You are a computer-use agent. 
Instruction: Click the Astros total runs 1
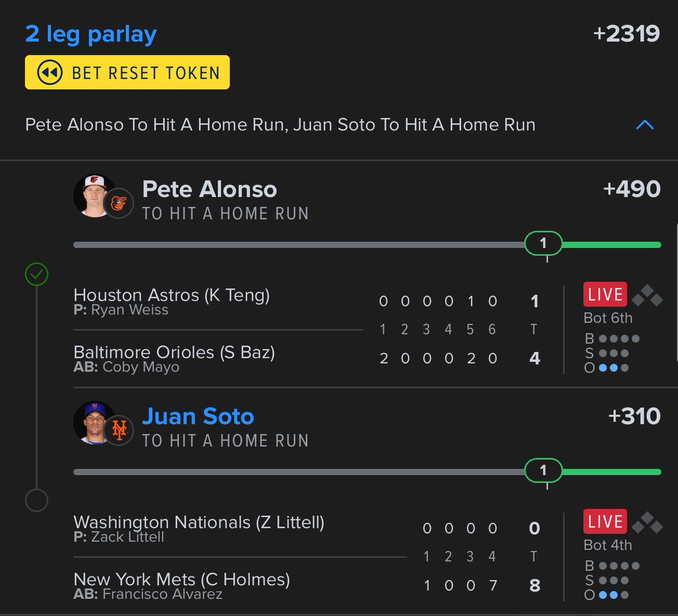click(534, 301)
